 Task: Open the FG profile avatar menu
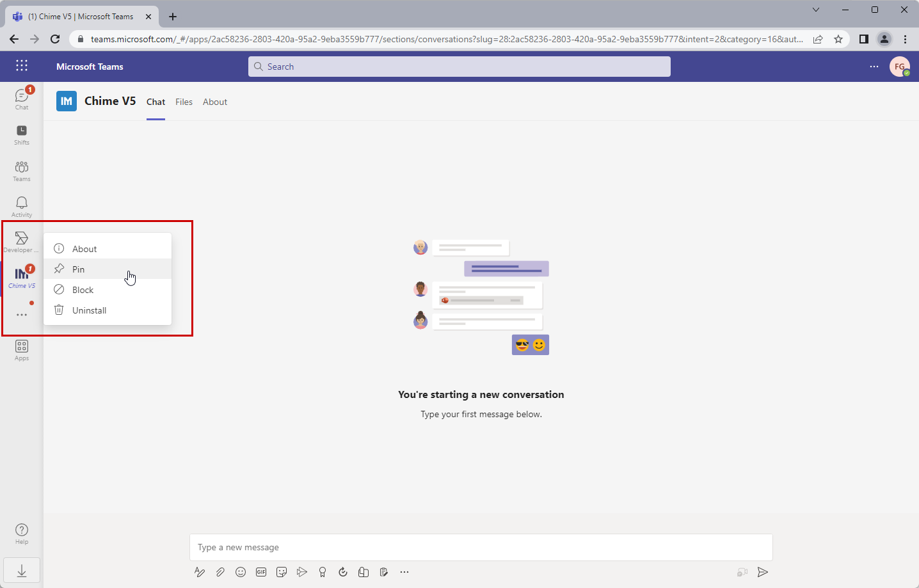[x=900, y=67]
